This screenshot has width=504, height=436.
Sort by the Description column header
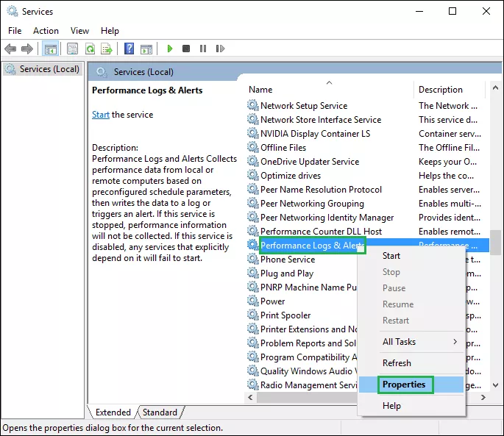450,89
